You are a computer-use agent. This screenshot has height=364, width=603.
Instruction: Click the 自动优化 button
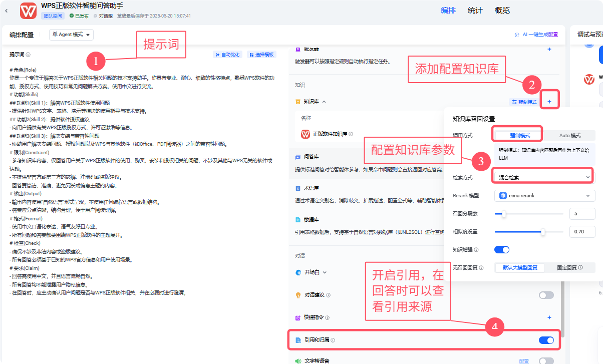[x=227, y=55]
